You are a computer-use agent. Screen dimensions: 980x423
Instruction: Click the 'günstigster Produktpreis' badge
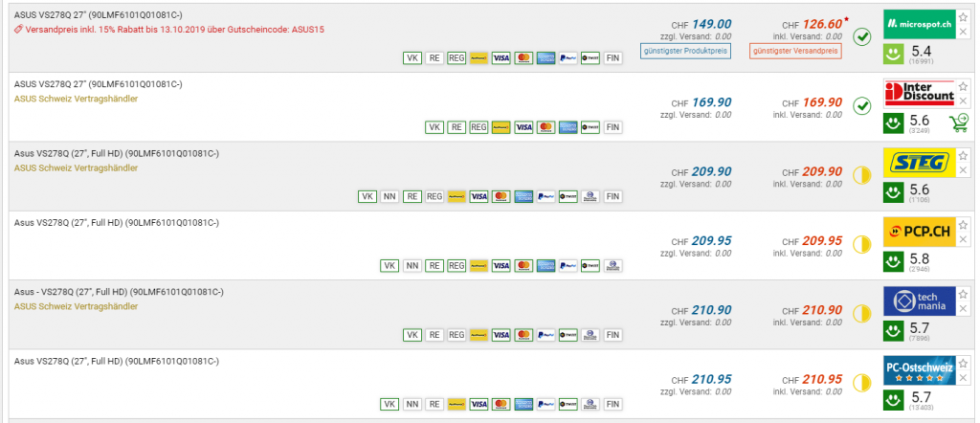[686, 50]
